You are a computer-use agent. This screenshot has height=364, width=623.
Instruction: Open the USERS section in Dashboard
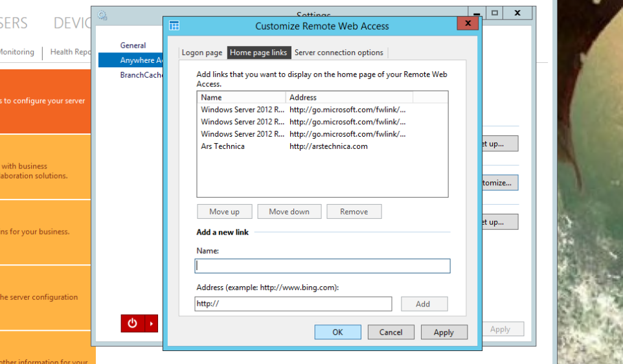click(14, 23)
